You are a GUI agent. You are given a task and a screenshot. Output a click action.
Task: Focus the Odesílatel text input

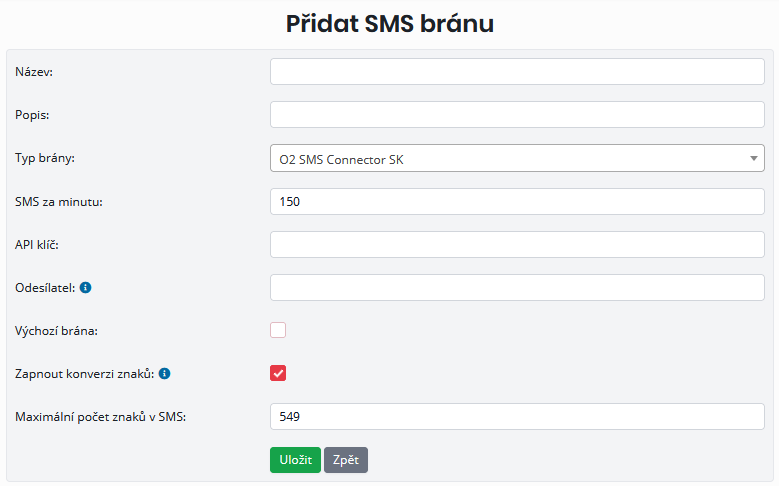[x=516, y=287]
